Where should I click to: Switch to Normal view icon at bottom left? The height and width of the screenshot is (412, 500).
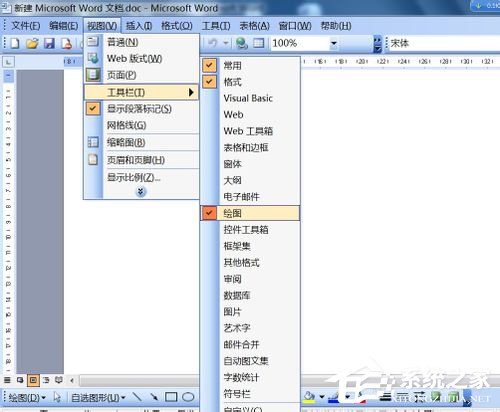coord(7,380)
